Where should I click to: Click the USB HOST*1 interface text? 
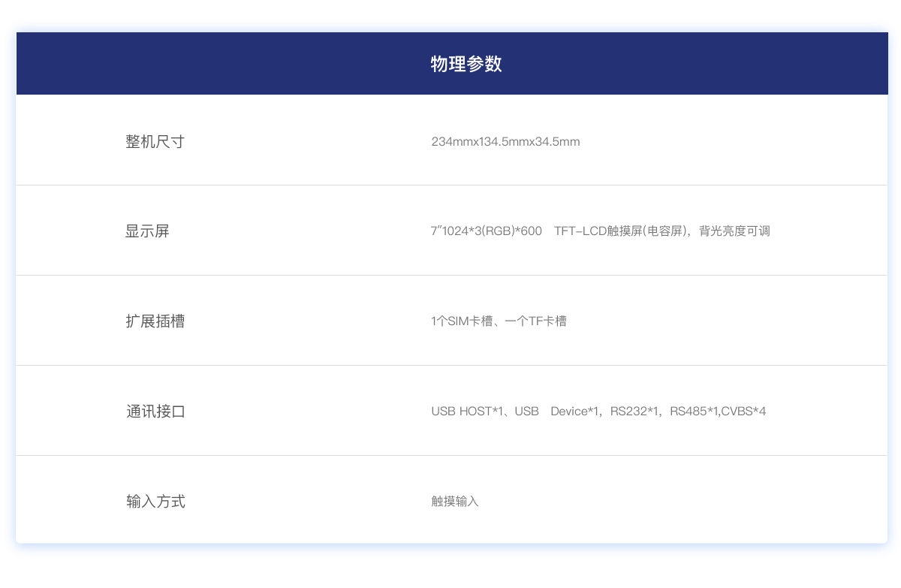pos(466,412)
